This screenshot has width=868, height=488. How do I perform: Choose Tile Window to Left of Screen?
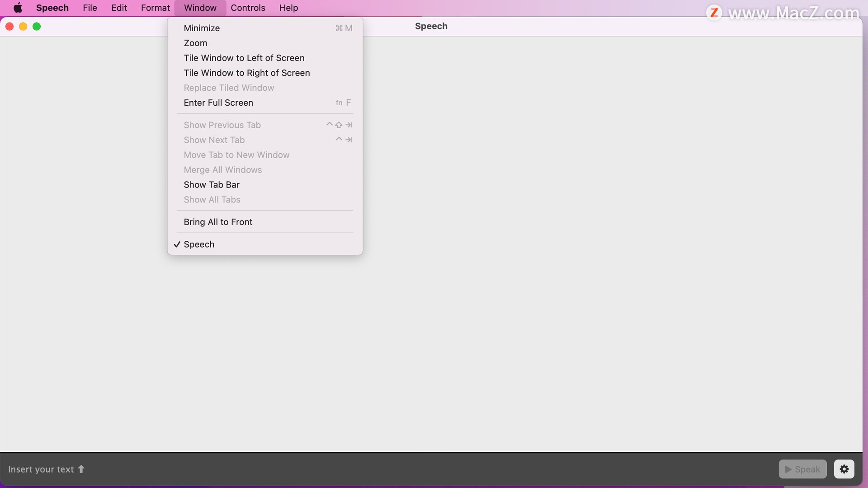[265, 58]
